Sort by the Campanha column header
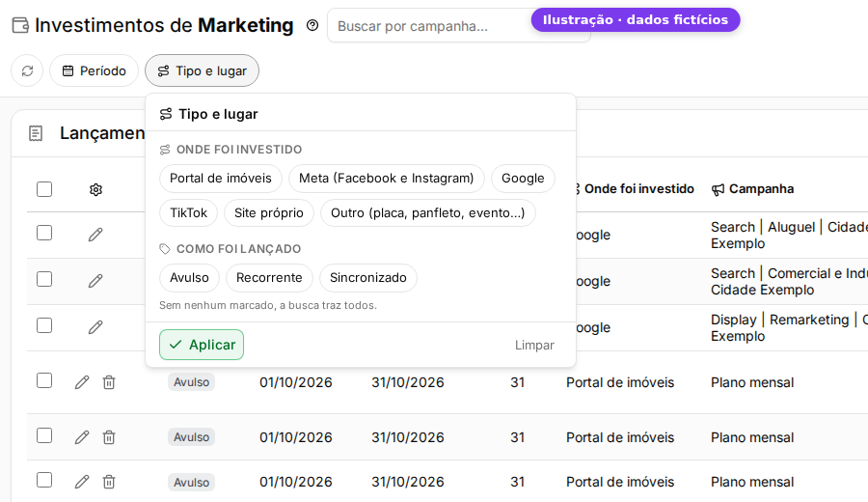 pyautogui.click(x=753, y=189)
